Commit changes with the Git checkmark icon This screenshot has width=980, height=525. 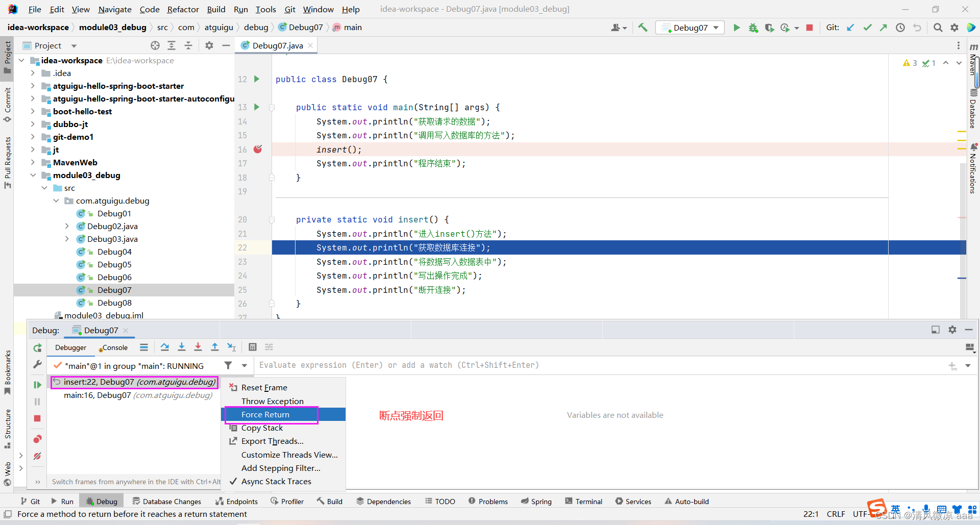pyautogui.click(x=867, y=28)
